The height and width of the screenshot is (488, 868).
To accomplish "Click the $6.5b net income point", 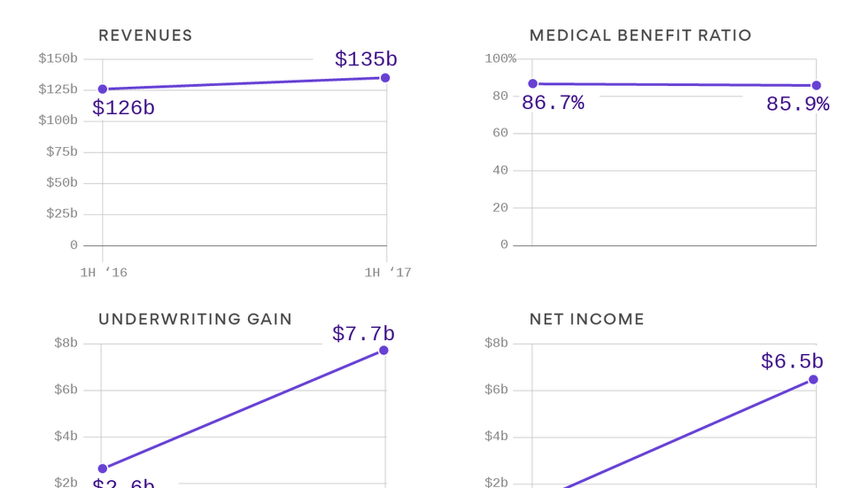I will tap(813, 380).
